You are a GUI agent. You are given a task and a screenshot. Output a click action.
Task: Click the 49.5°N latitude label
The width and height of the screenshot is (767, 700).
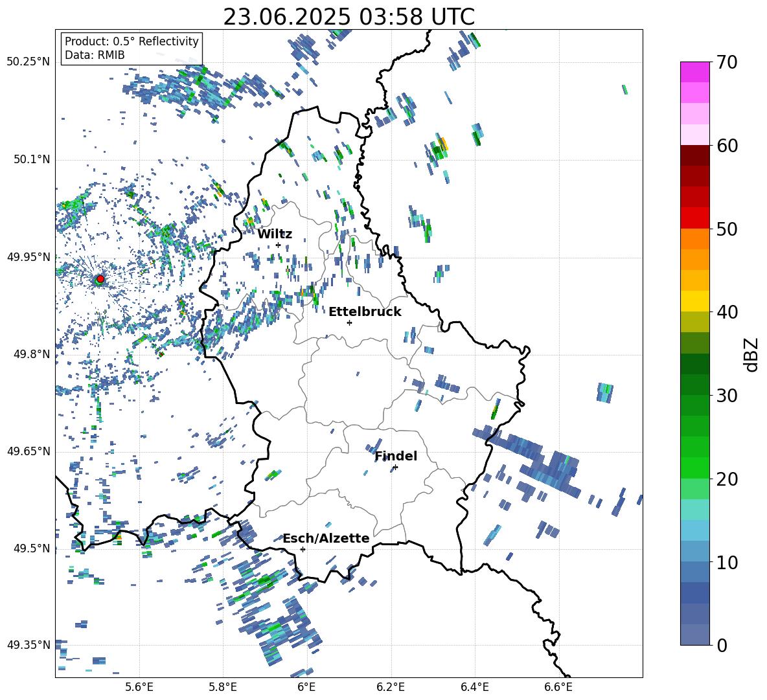click(x=31, y=548)
